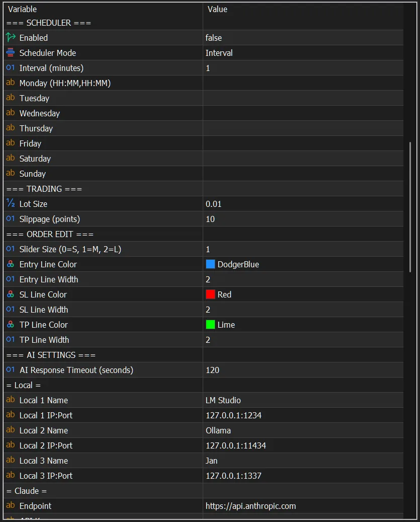Viewport: 420px width, 522px height.
Task: Click the string icon beside Thursday
Action: click(11, 128)
